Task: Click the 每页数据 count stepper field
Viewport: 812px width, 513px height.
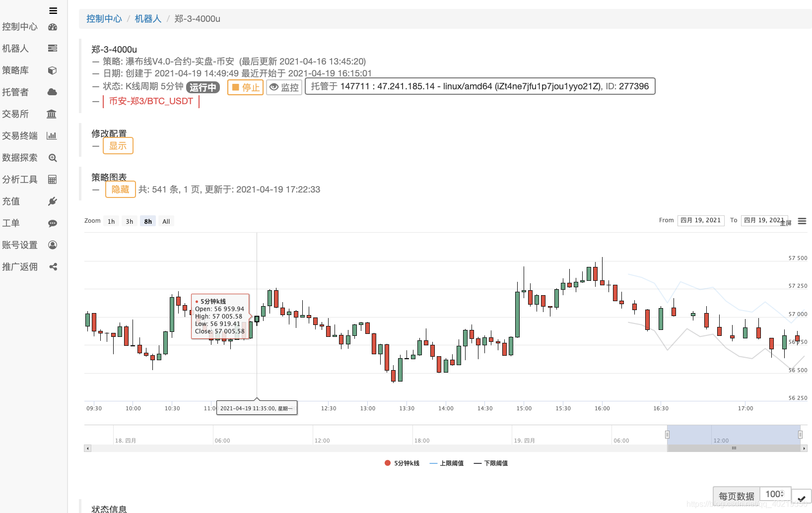Action: 775,494
